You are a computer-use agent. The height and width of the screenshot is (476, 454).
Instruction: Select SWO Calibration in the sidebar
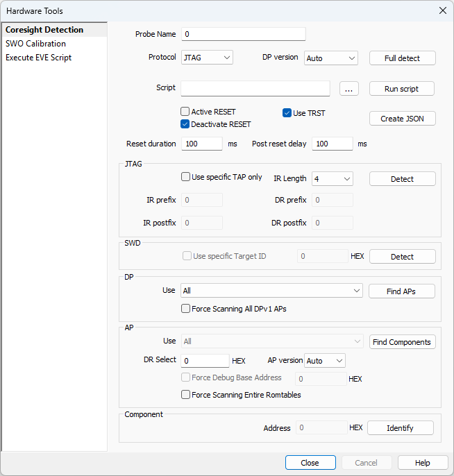tap(36, 44)
